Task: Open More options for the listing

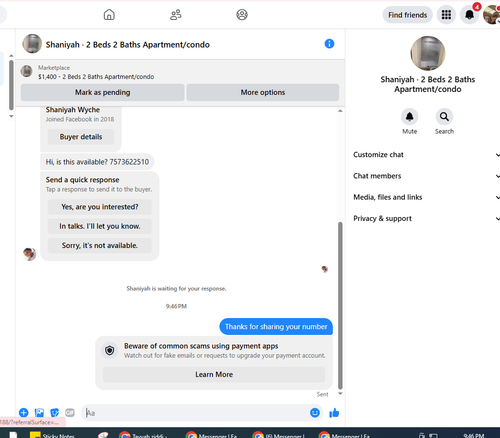Action: (263, 92)
